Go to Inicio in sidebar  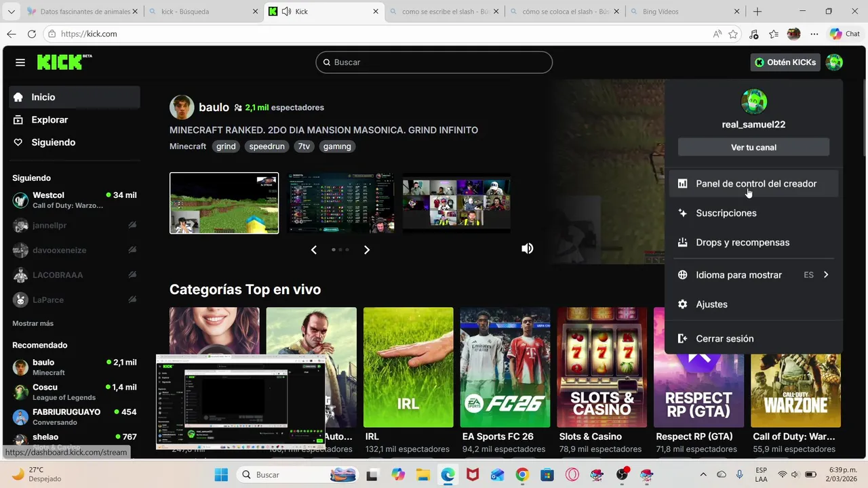tap(75, 97)
